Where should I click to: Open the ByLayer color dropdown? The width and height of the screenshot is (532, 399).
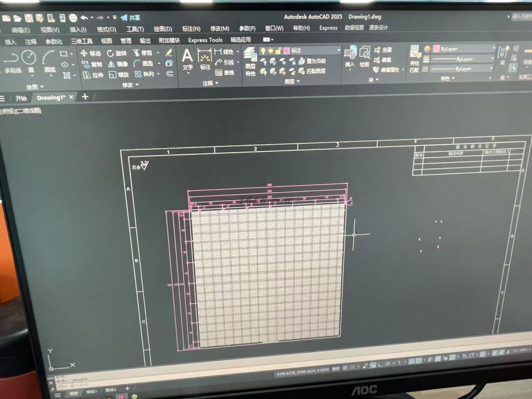[x=465, y=49]
